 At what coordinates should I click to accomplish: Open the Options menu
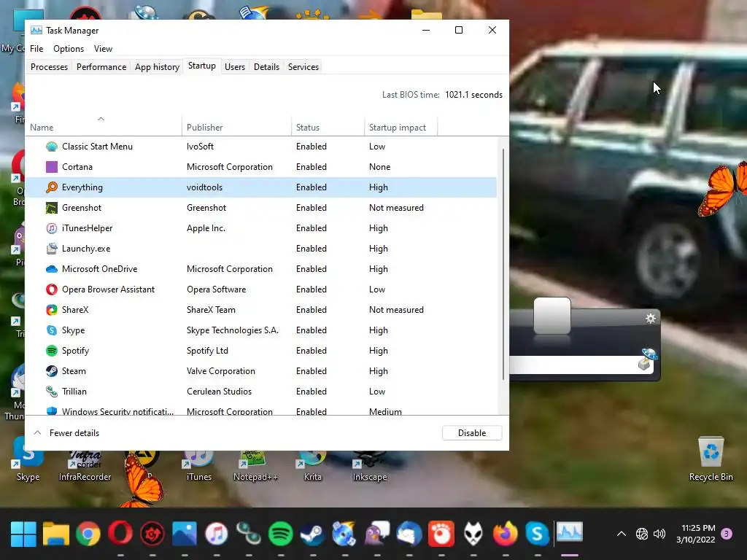coord(69,49)
